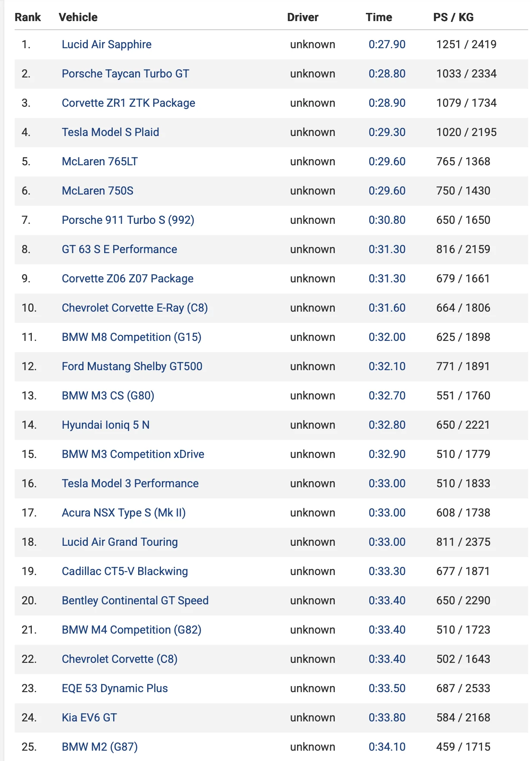Click the Tesla Model 3 Performance 0:33.00 time

click(x=387, y=483)
